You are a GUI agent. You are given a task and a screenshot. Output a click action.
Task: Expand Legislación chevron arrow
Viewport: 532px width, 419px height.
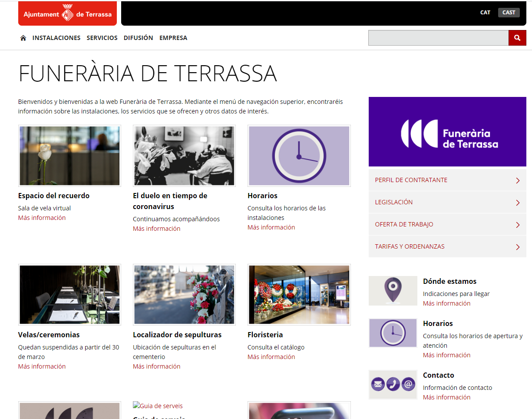[518, 203]
